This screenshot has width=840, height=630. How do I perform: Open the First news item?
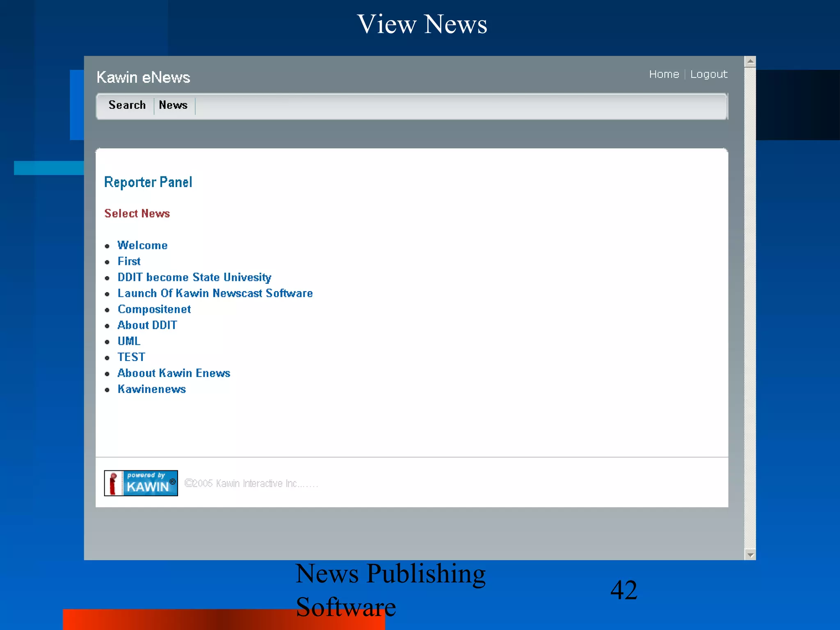pos(129,261)
